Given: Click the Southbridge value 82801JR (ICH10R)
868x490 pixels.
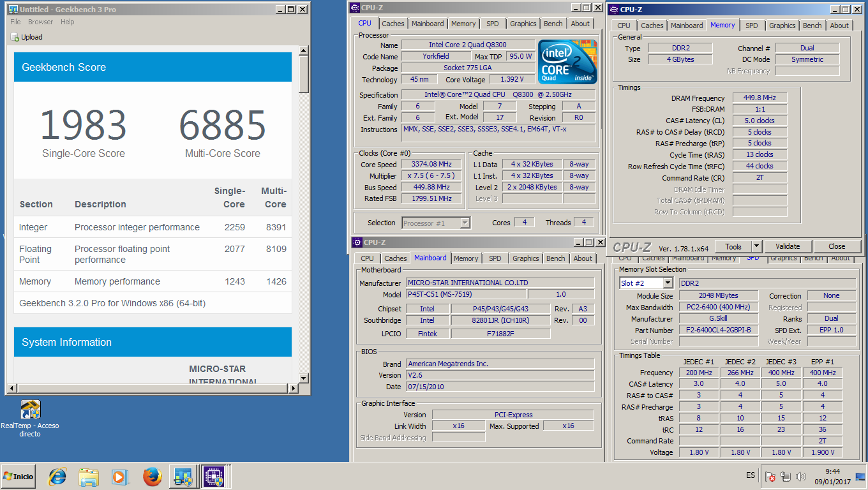Looking at the screenshot, I should pyautogui.click(x=500, y=320).
